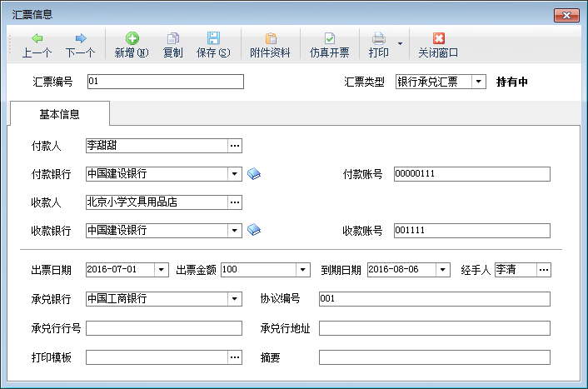The height and width of the screenshot is (389, 588).
Task: Click ellipsis button next to 经手人
Action: [543, 270]
